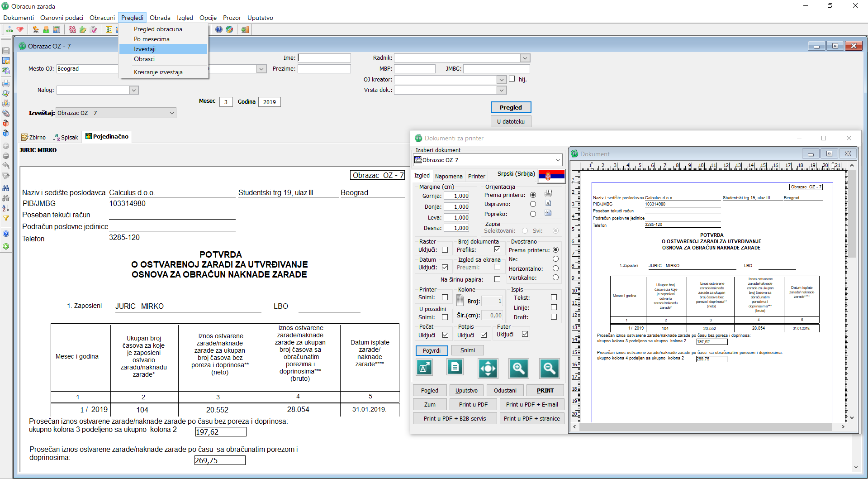
Task: Open the Radnik dropdown list
Action: point(525,58)
